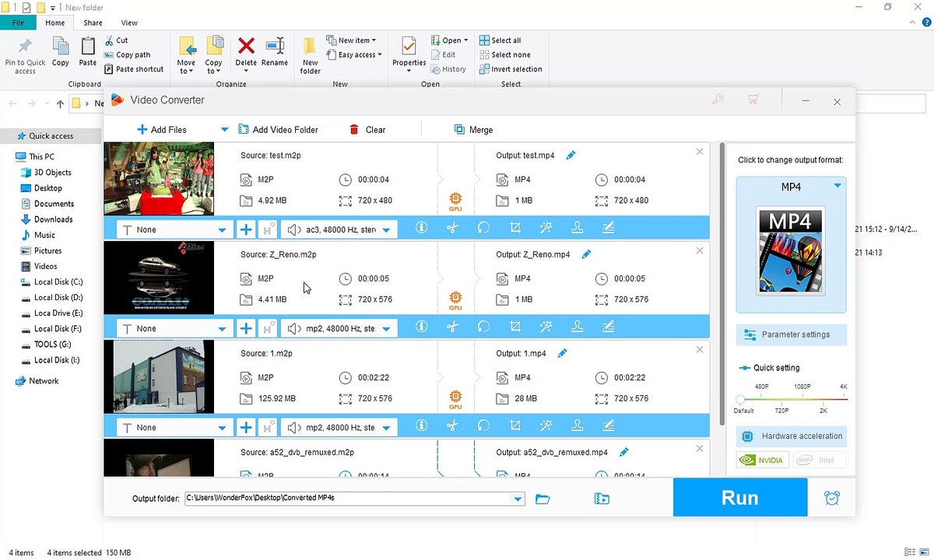Image resolution: width=934 pixels, height=560 pixels.
Task: Show file info icon for test.m2p
Action: coord(421,228)
